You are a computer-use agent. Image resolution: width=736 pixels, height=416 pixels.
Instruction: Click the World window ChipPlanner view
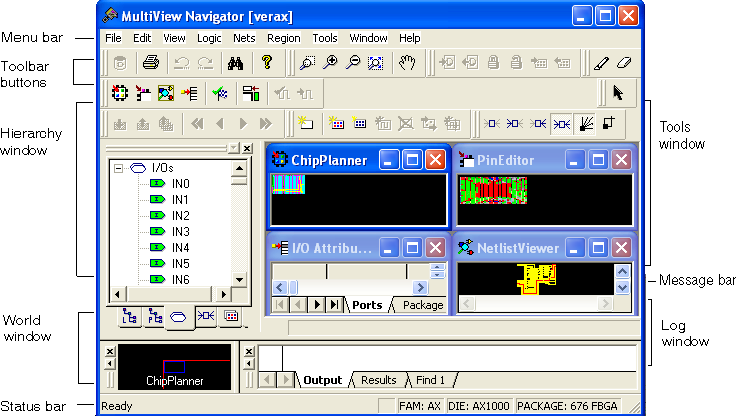point(174,367)
